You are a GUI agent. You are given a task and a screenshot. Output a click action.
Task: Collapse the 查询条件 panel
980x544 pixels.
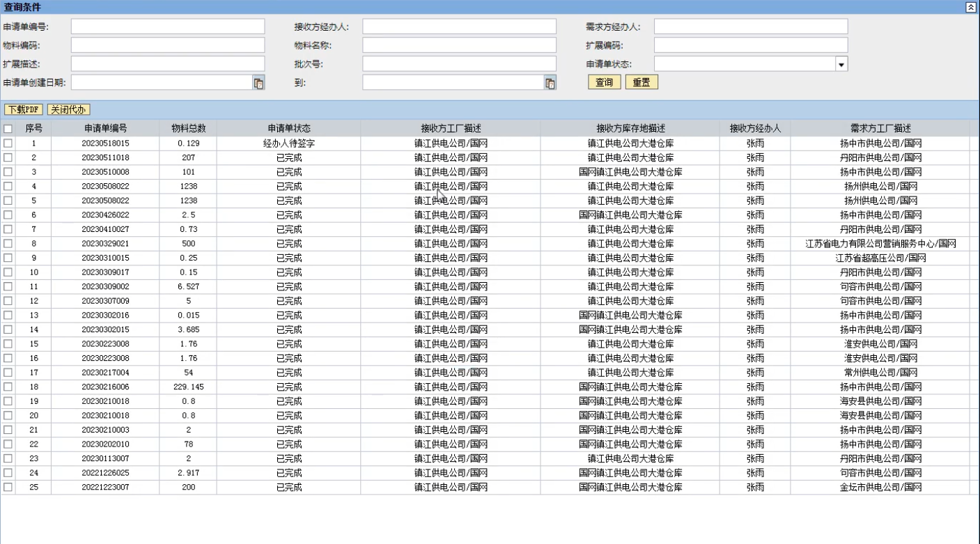point(971,7)
